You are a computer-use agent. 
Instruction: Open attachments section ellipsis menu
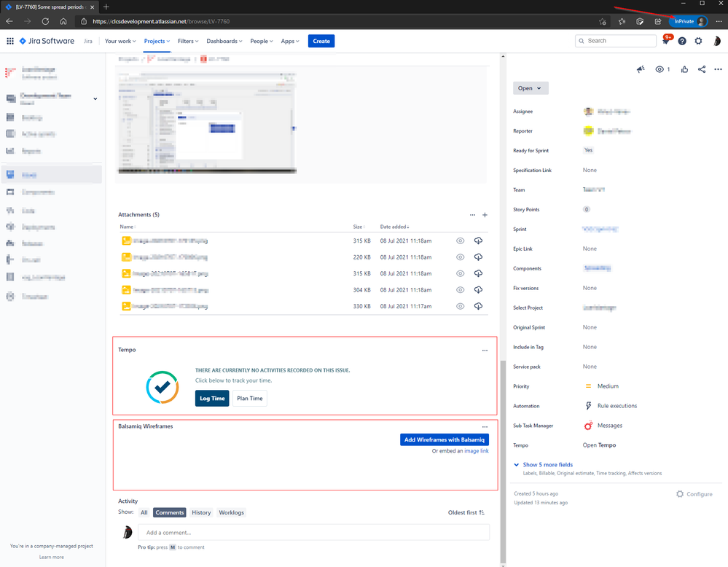point(473,215)
